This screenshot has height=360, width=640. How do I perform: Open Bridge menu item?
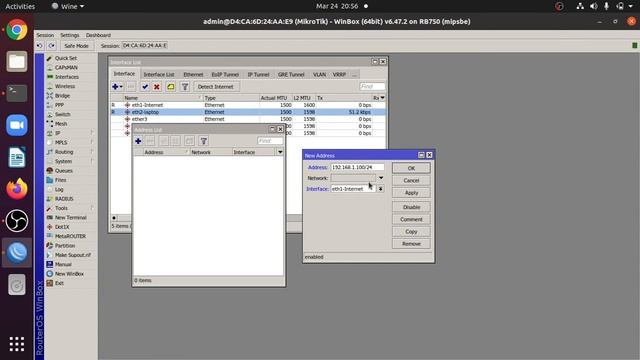62,96
